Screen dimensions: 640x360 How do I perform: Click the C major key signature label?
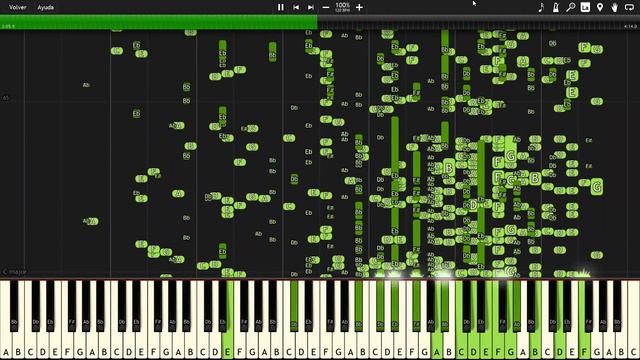(x=15, y=272)
